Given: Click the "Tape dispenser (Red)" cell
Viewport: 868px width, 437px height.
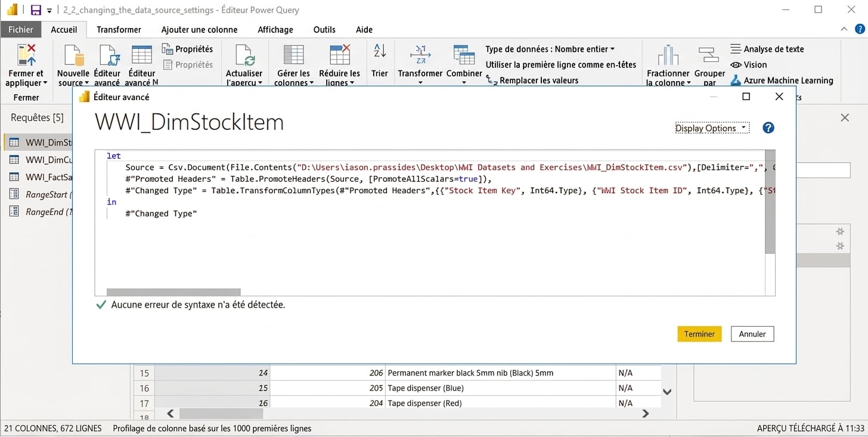Looking at the screenshot, I should (x=500, y=403).
